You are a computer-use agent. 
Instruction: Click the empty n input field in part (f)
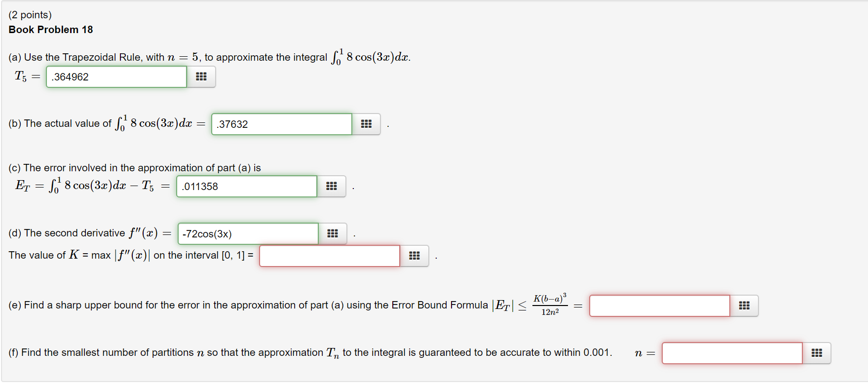pos(732,352)
